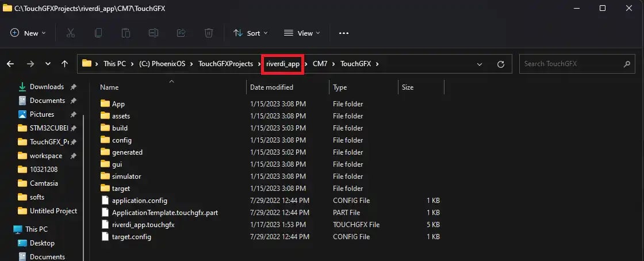
Task: Expand the chevron after TouchGFX breadcrumb
Action: click(377, 64)
